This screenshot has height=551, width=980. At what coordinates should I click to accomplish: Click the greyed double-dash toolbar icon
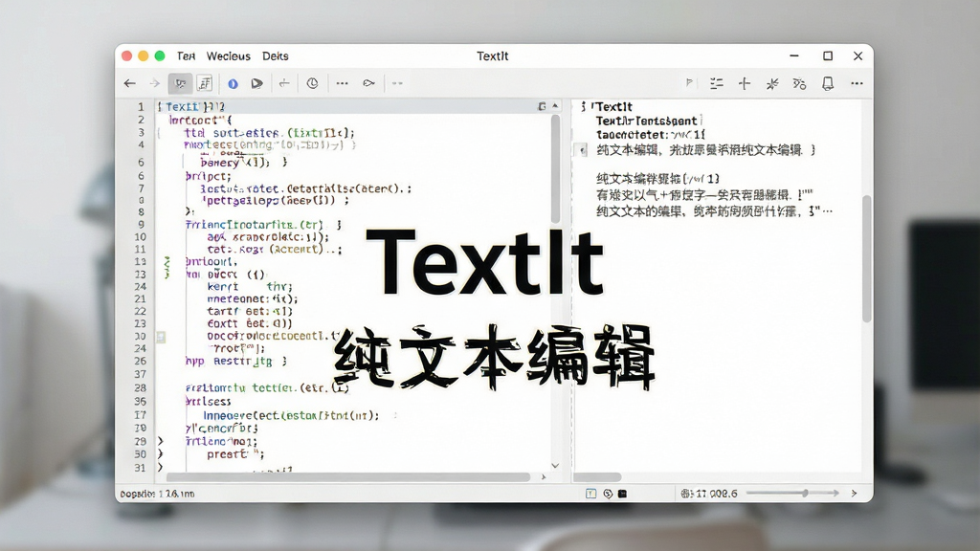pyautogui.click(x=397, y=83)
